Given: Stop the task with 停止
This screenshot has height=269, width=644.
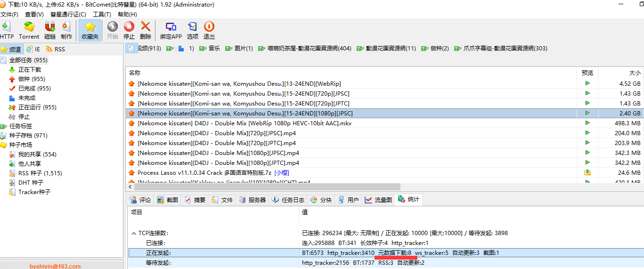Looking at the screenshot, I should tap(129, 31).
